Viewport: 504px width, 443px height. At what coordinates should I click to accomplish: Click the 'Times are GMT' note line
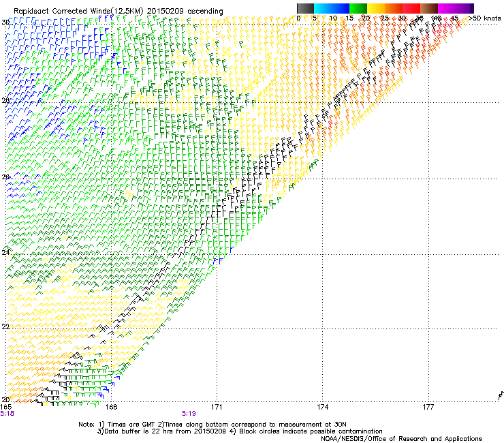(x=212, y=425)
